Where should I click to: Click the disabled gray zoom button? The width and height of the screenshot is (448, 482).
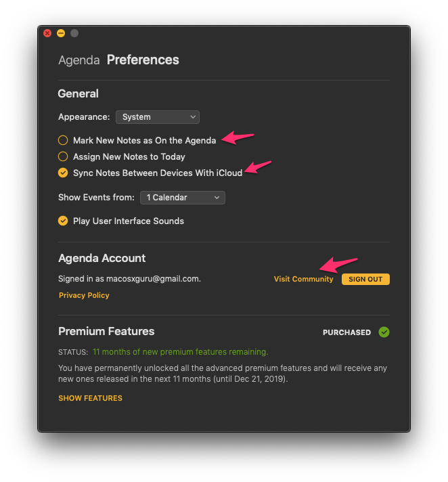click(x=74, y=33)
